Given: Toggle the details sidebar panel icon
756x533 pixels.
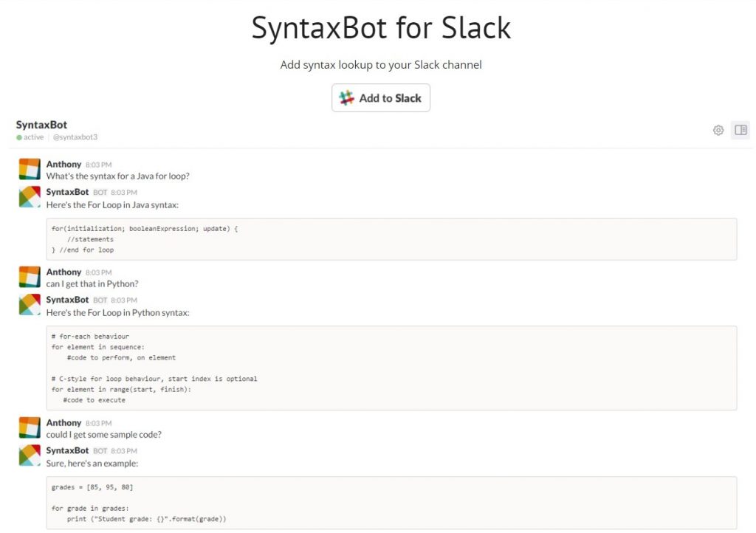Looking at the screenshot, I should [740, 130].
